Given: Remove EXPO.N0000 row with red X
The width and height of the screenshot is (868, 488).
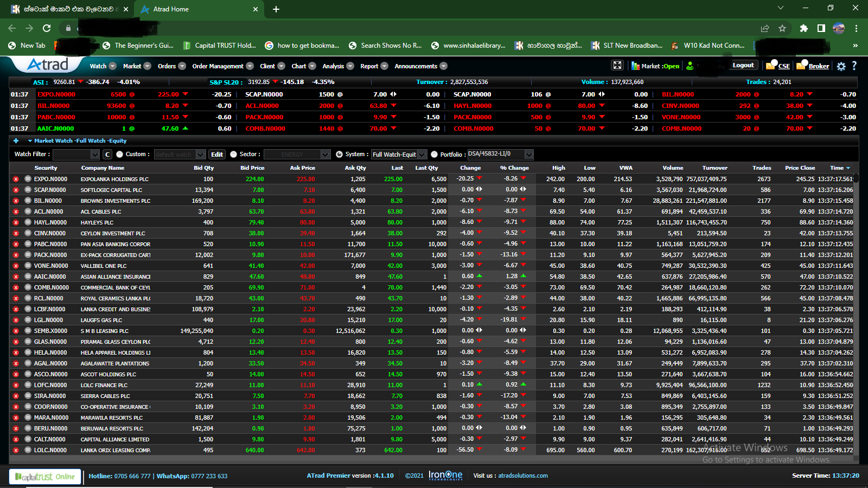Looking at the screenshot, I should coord(16,179).
